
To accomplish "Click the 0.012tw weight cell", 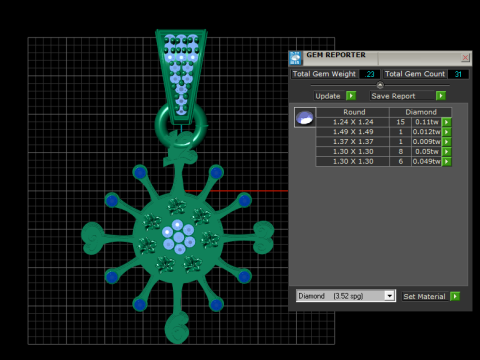I will [427, 132].
